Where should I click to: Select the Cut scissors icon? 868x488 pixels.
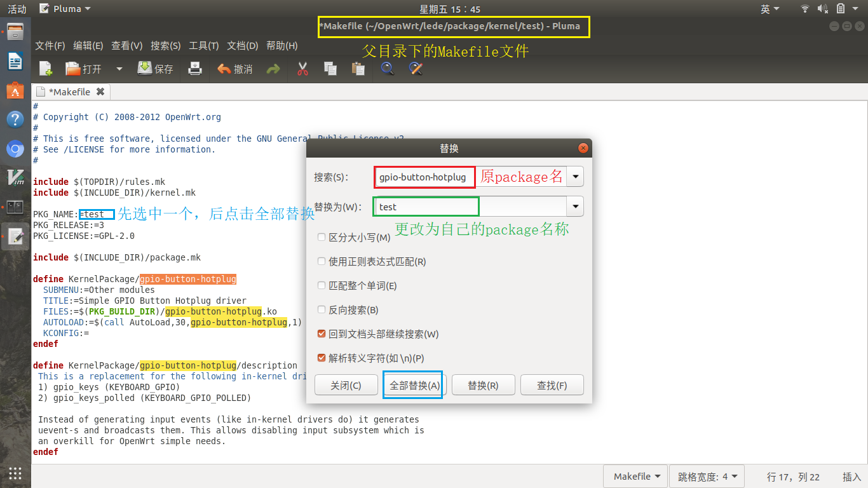302,69
